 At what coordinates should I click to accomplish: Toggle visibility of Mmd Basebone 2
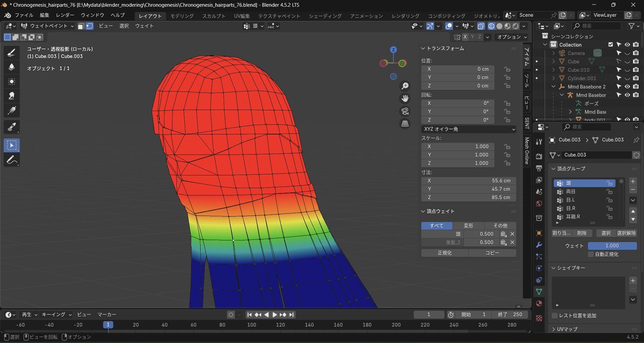(627, 86)
